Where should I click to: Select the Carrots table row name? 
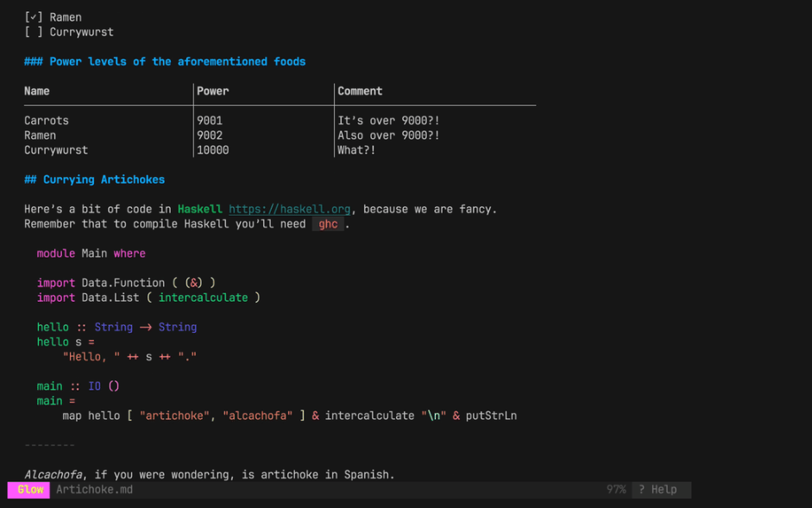[47, 121]
